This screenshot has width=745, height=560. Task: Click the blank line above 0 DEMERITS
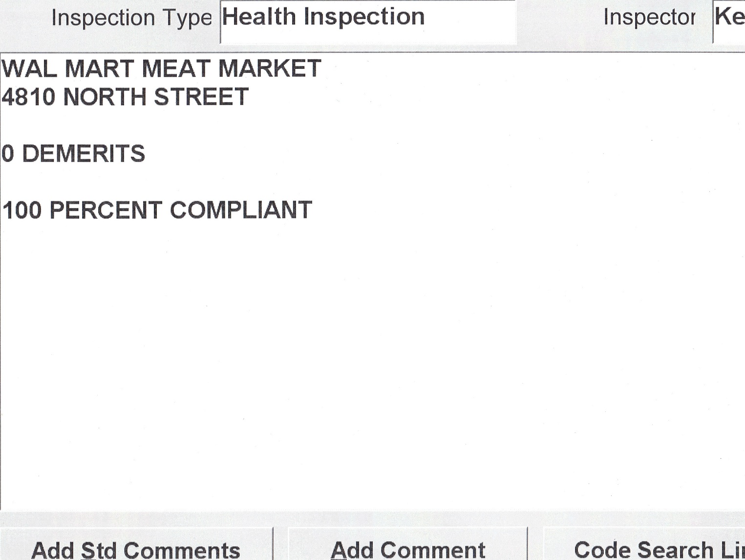pos(147,125)
